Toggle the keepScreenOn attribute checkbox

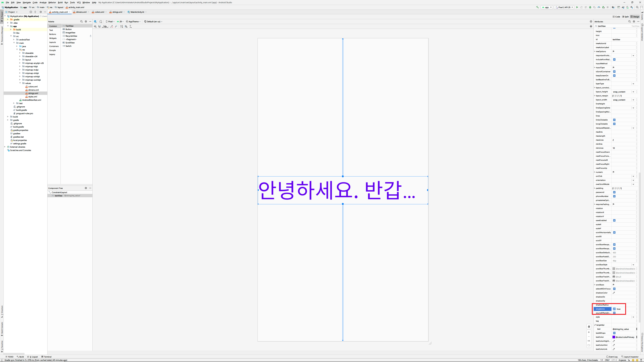(x=614, y=76)
